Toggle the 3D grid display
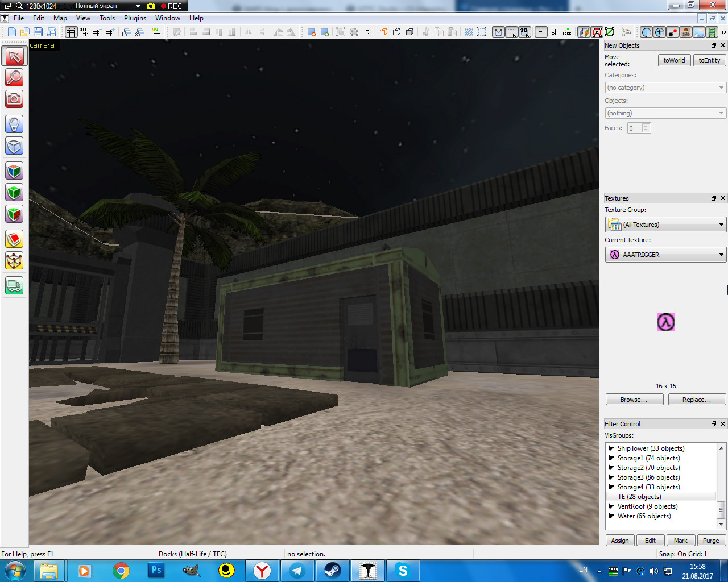The height and width of the screenshot is (582, 728). point(84,32)
